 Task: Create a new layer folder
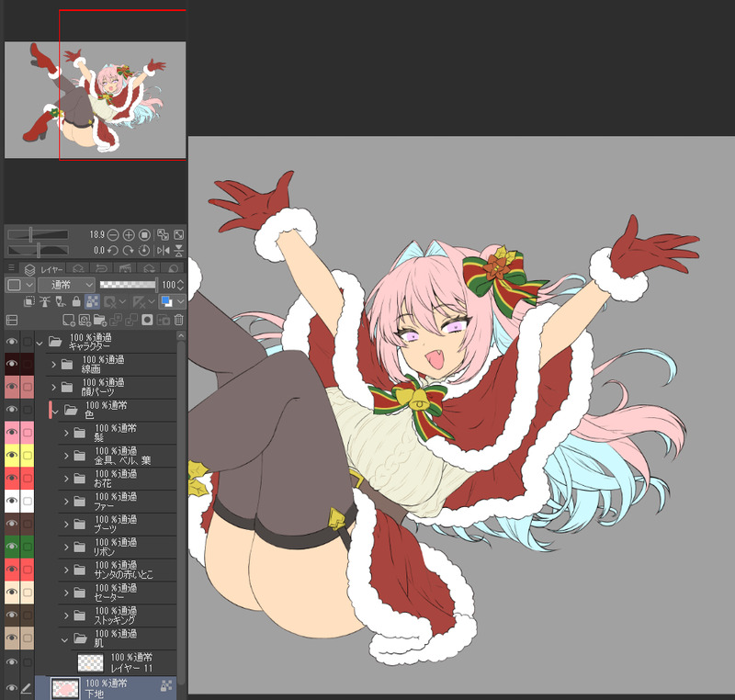coord(100,320)
